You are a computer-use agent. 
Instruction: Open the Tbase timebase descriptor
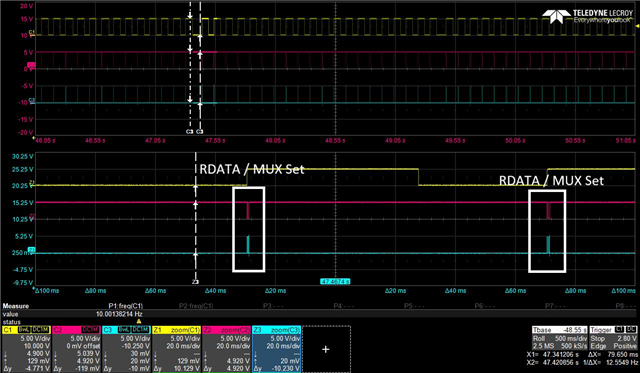click(x=560, y=339)
